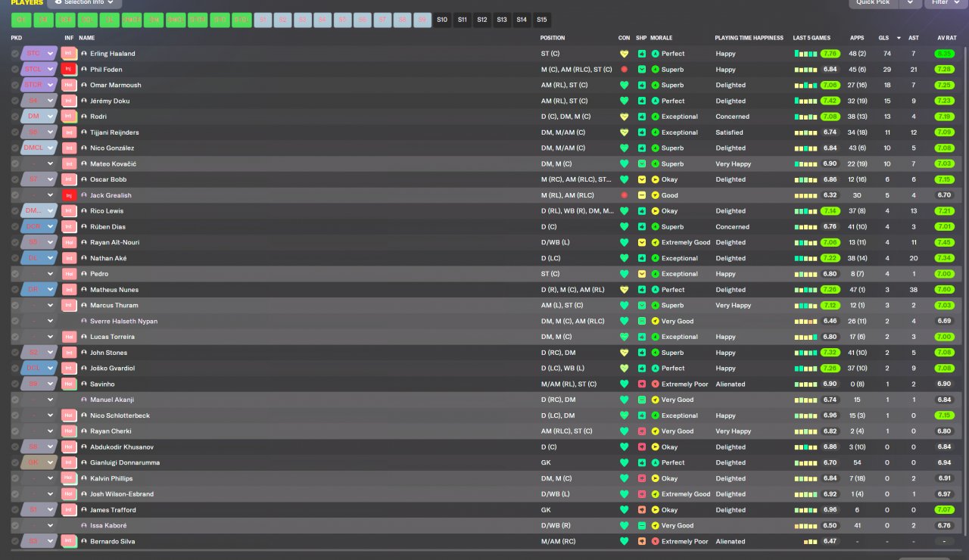The height and width of the screenshot is (560, 969).
Task: Open Lucas Torreira's position dropdown
Action: pos(39,337)
